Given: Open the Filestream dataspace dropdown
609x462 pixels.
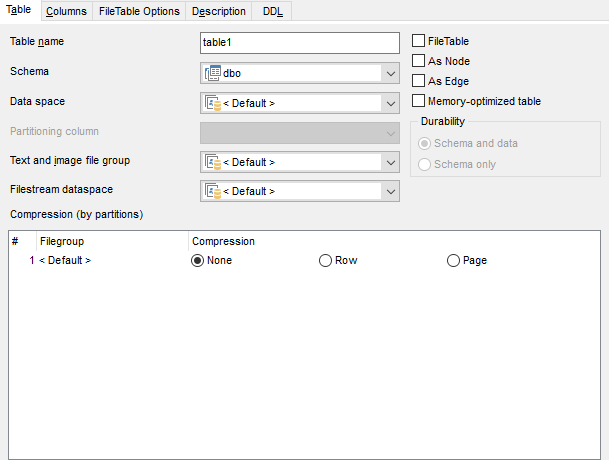Looking at the screenshot, I should click(389, 191).
